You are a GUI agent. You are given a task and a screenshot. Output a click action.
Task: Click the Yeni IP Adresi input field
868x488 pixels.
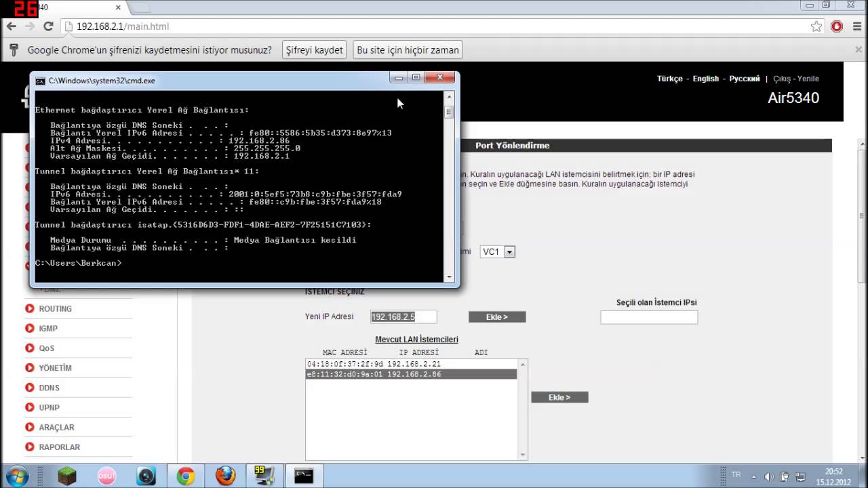coord(403,317)
